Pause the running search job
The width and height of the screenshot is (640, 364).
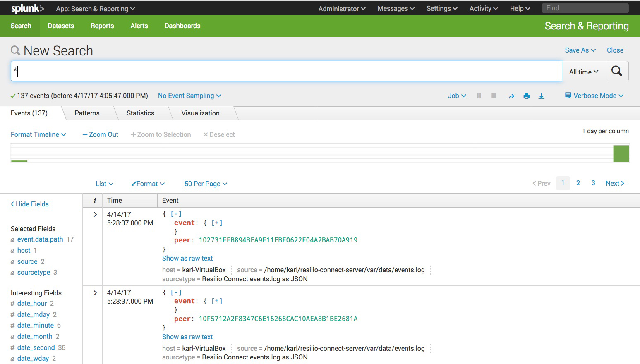(479, 96)
